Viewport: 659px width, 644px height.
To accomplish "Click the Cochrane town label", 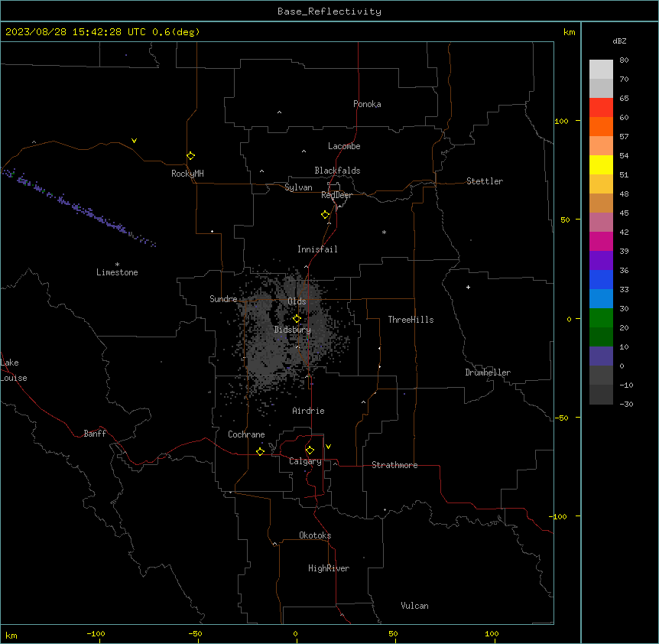I will coord(246,434).
